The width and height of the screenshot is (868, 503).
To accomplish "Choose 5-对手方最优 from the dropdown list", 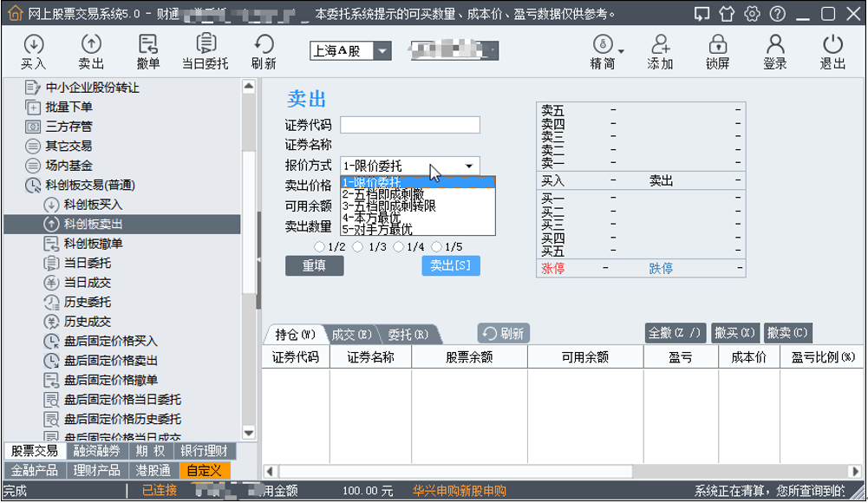I will point(377,230).
